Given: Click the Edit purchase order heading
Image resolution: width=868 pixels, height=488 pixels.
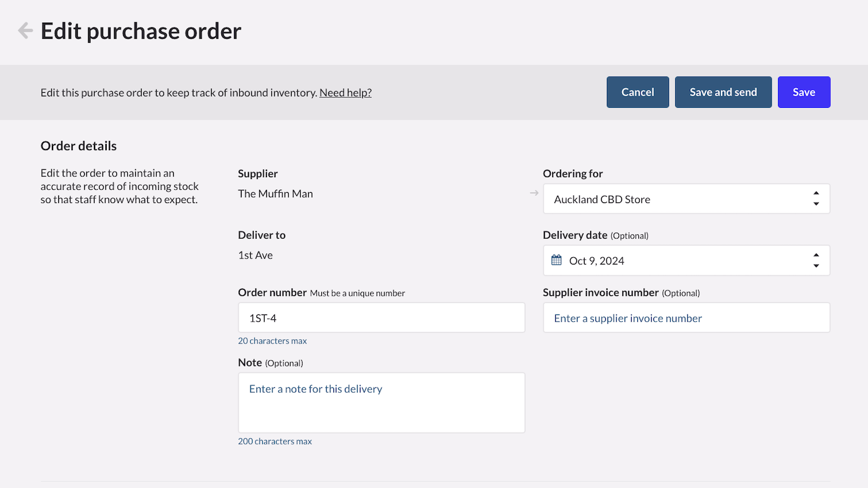Looking at the screenshot, I should [x=141, y=31].
